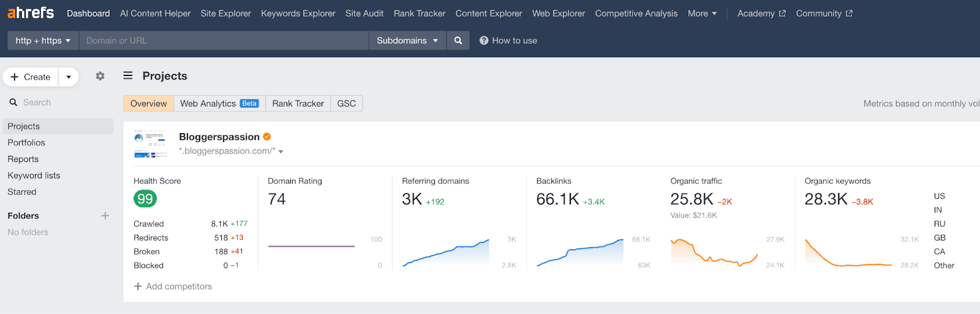Click the sidebar Search field
This screenshot has height=314, width=980.
pos(58,102)
